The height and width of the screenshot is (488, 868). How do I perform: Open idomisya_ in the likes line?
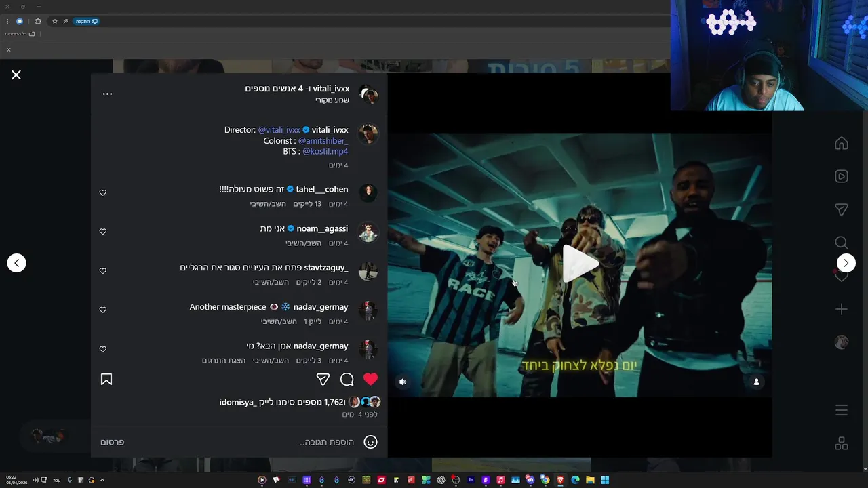coord(237,403)
